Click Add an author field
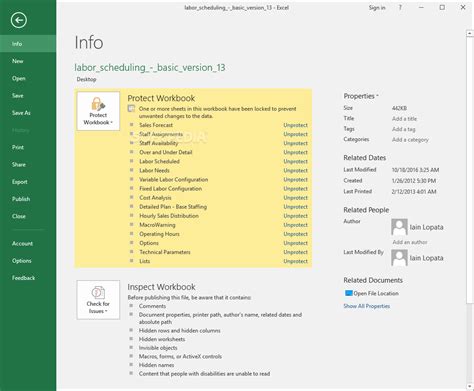This screenshot has height=391, width=474. click(410, 242)
